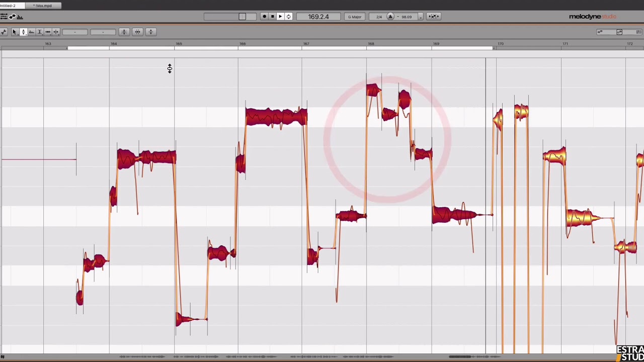644x362 pixels.
Task: Toggle the metronome button
Action: click(390, 17)
